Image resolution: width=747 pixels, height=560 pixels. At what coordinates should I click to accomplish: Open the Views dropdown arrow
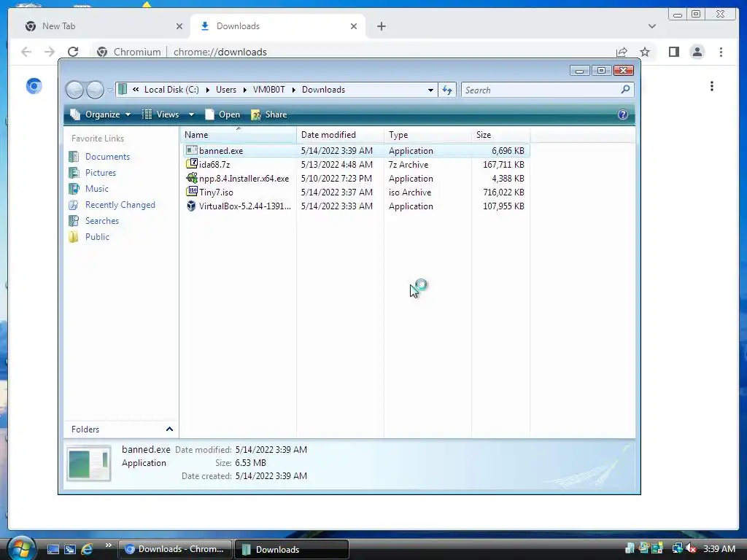point(191,114)
